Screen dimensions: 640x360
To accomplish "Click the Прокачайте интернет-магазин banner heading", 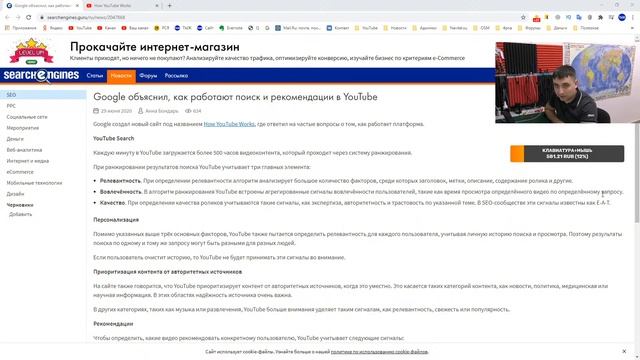I will 155,47.
